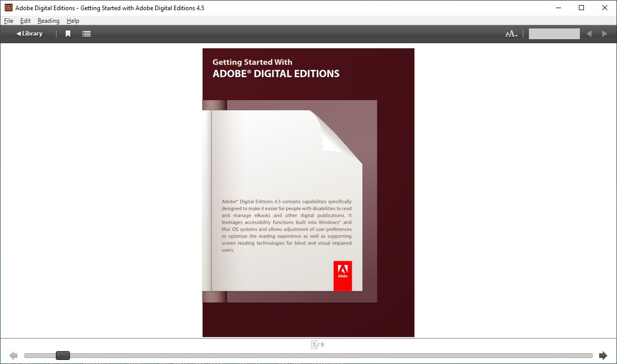This screenshot has height=364, width=617.
Task: Close the Adobe Digital Editions window
Action: 605,8
